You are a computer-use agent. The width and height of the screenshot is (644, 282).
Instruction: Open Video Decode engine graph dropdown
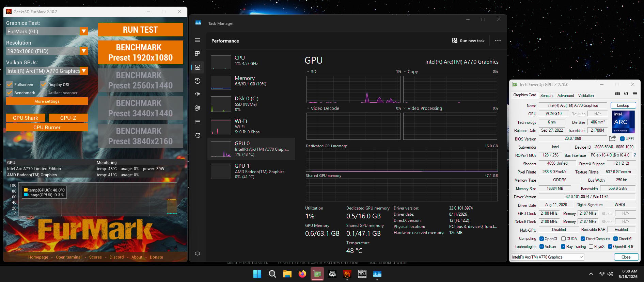tap(308, 108)
